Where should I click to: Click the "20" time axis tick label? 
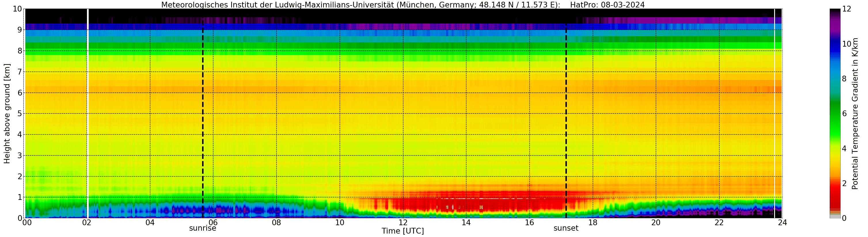(656, 223)
